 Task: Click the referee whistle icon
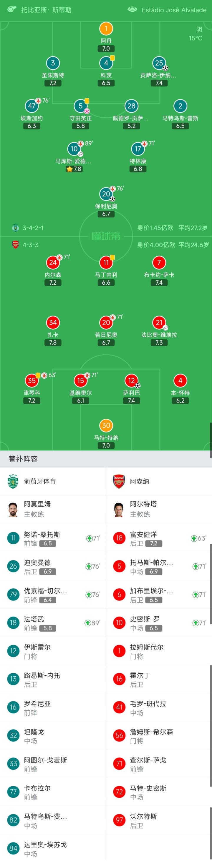pos(11,9)
